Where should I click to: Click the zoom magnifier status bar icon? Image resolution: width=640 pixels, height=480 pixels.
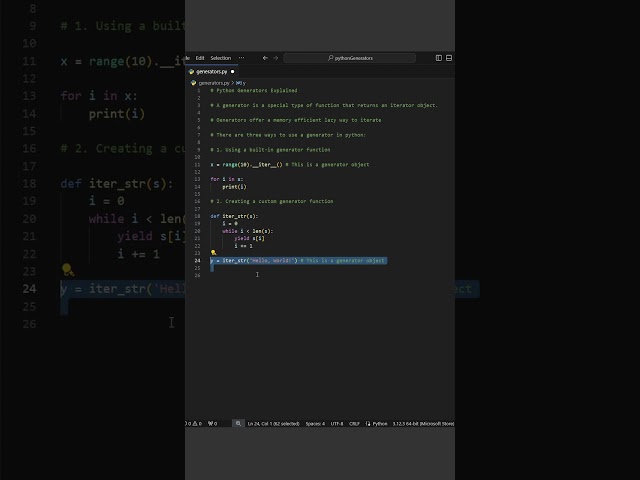click(238, 424)
